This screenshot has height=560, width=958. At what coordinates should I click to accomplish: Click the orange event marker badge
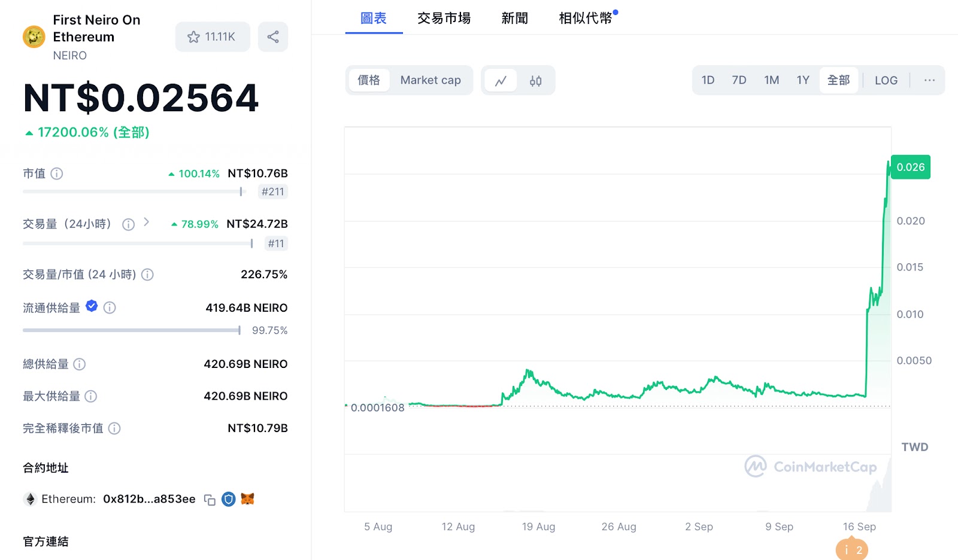(x=852, y=549)
